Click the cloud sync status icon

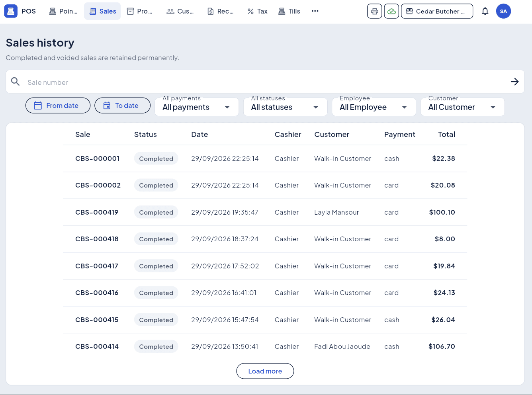coord(392,11)
